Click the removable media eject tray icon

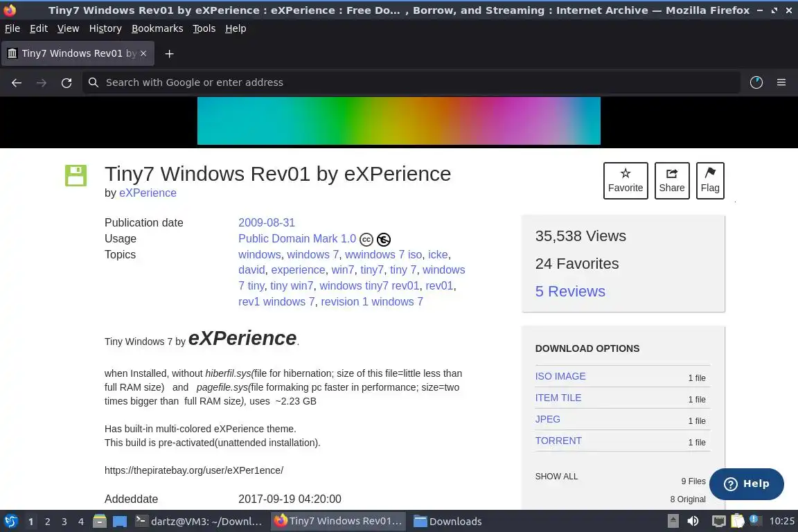click(673, 522)
